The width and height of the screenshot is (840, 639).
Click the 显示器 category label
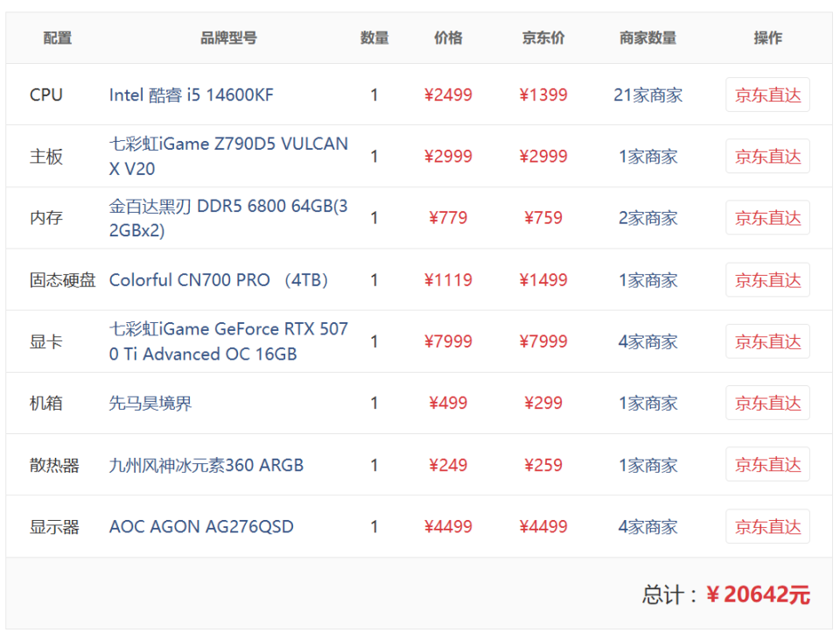(x=54, y=526)
